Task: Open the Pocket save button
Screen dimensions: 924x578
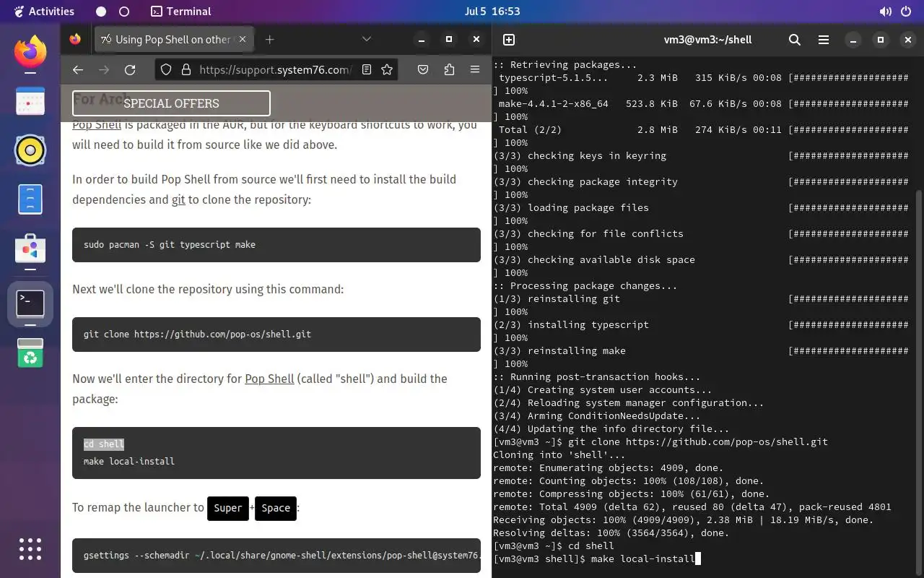Action: click(x=424, y=69)
